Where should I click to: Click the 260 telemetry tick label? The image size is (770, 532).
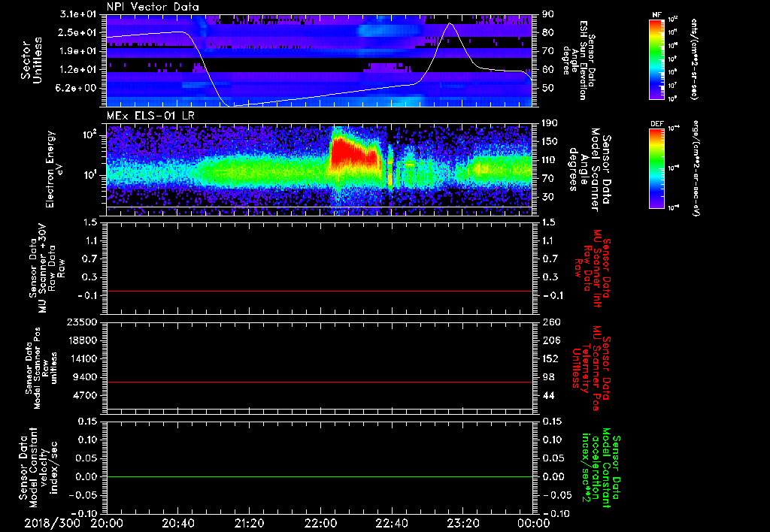551,322
